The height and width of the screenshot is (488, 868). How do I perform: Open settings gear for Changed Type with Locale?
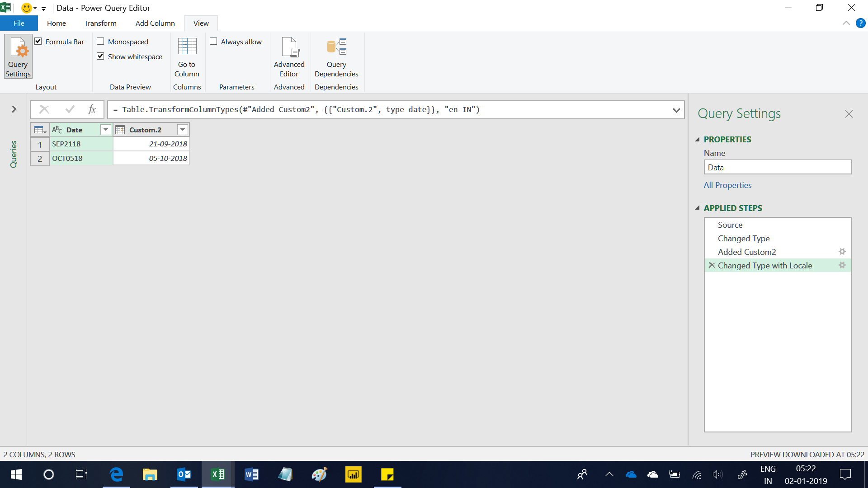[842, 265]
